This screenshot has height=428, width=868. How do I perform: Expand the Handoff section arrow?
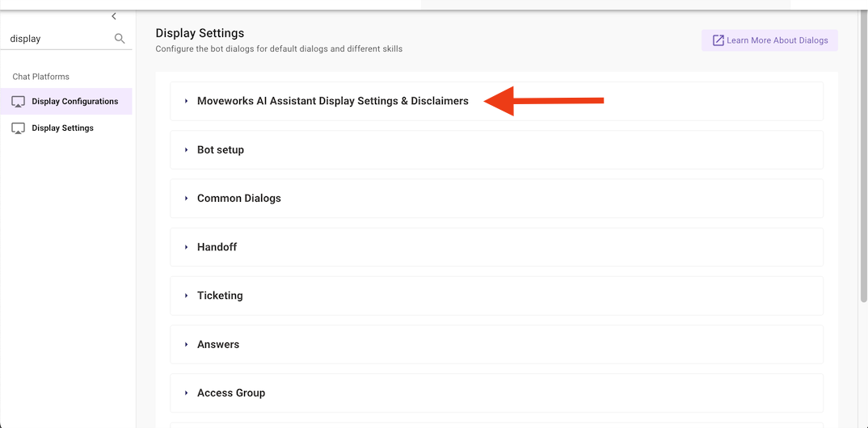click(187, 246)
